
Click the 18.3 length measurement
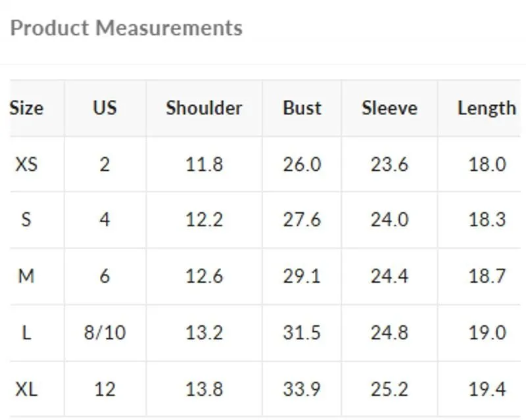click(x=487, y=220)
